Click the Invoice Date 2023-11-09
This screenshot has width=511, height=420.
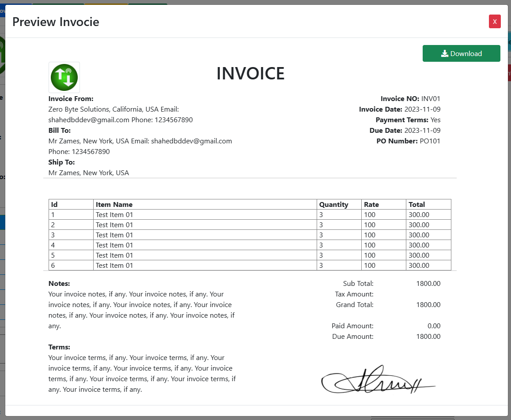click(x=422, y=109)
